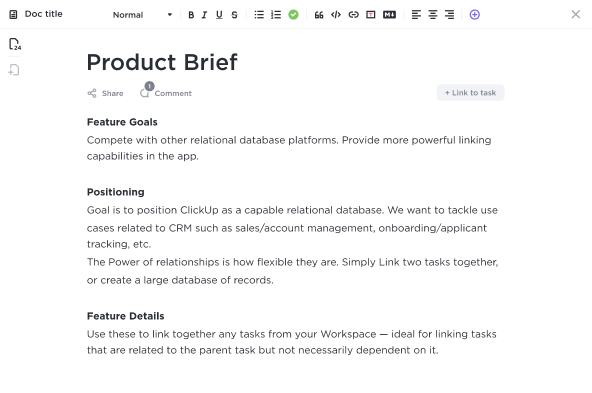This screenshot has width=592, height=393.
Task: Click the paragraph starting 'Use these to link together'
Action: [291, 342]
